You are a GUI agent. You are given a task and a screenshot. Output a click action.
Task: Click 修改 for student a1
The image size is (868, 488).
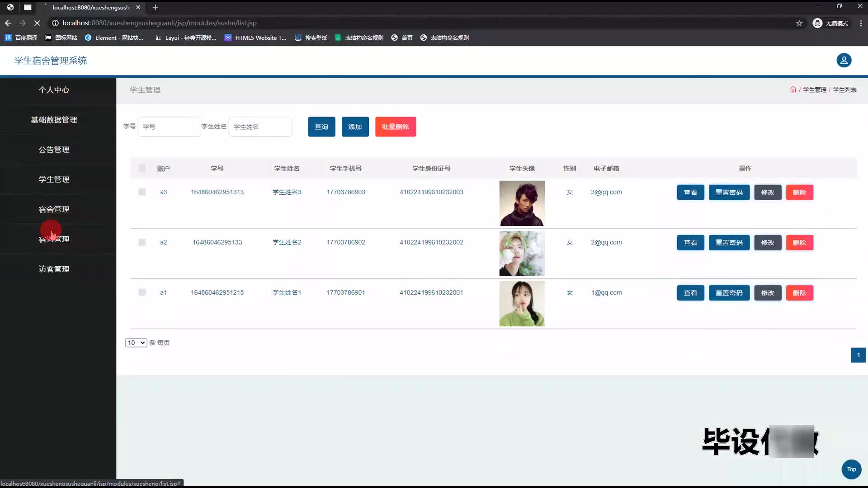[x=768, y=292]
